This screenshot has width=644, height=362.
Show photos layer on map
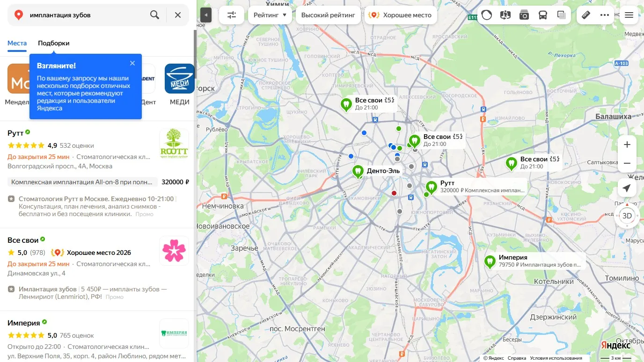524,15
